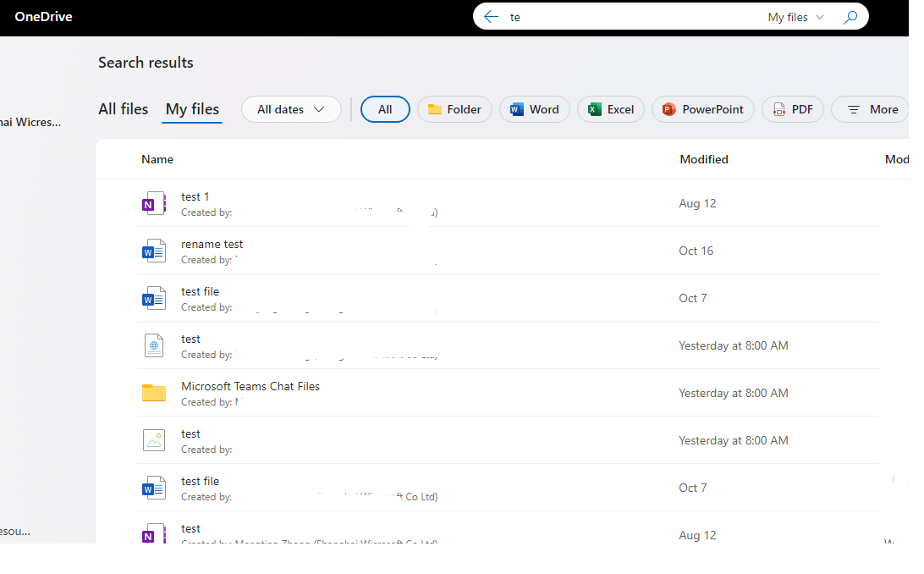924x574 pixels.
Task: Click Word icon of test file dated Oct 7 with blank creator
Action: [154, 298]
